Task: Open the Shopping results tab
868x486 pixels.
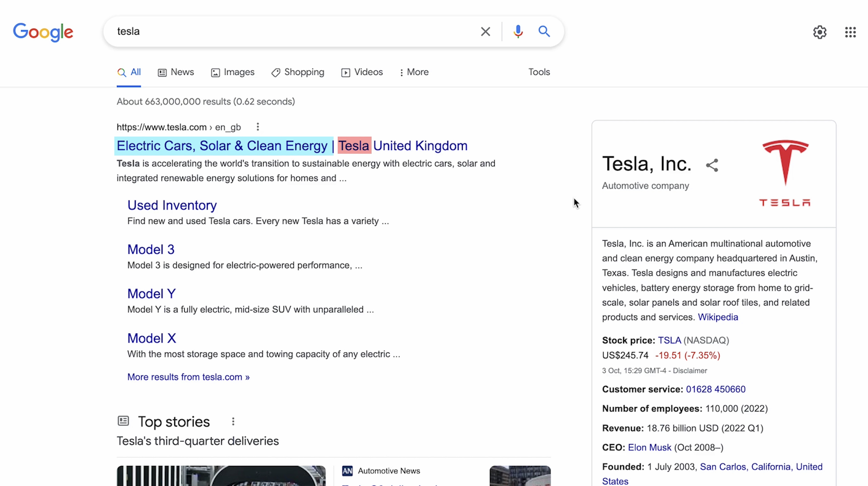Action: click(298, 72)
